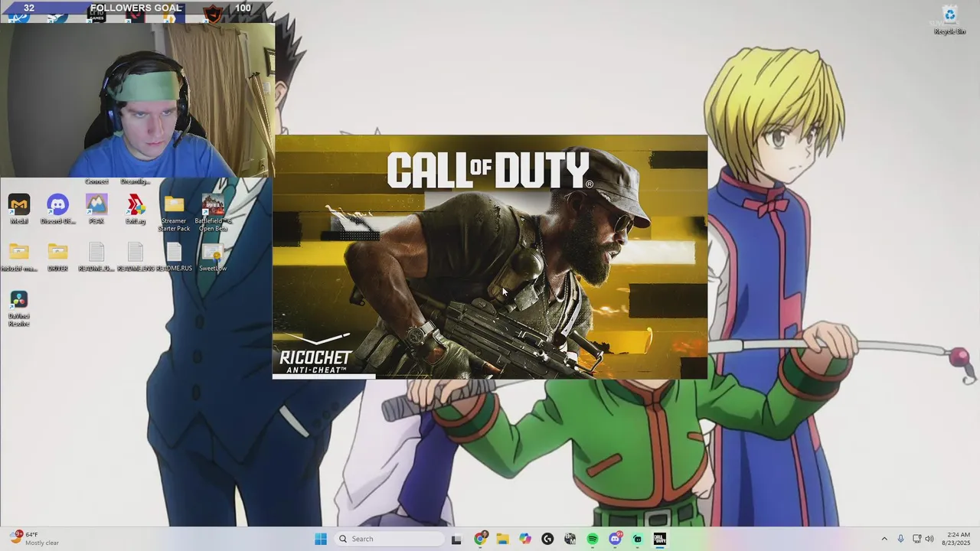Image resolution: width=980 pixels, height=551 pixels.
Task: Select the DRIVER folder on desktop
Action: (57, 257)
